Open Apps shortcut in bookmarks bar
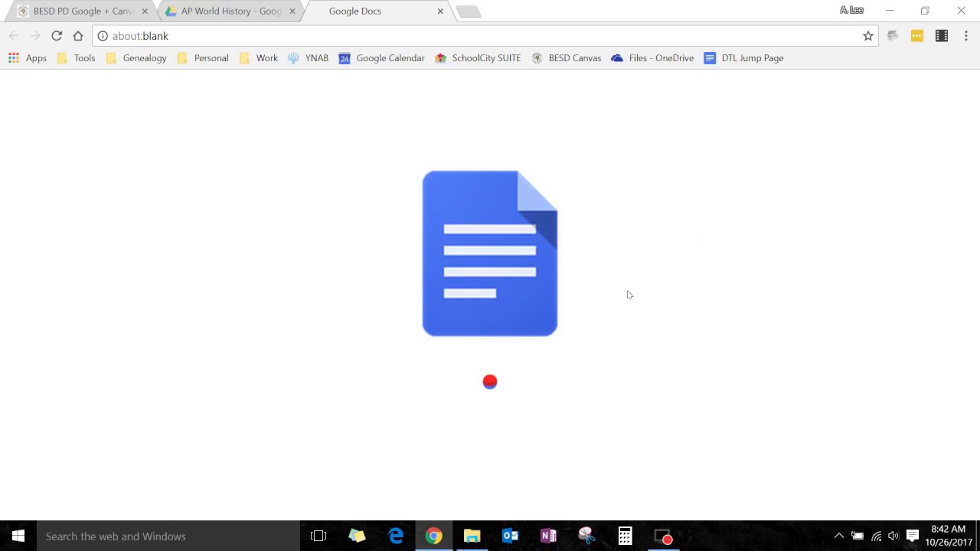This screenshot has width=980, height=551. [x=28, y=58]
